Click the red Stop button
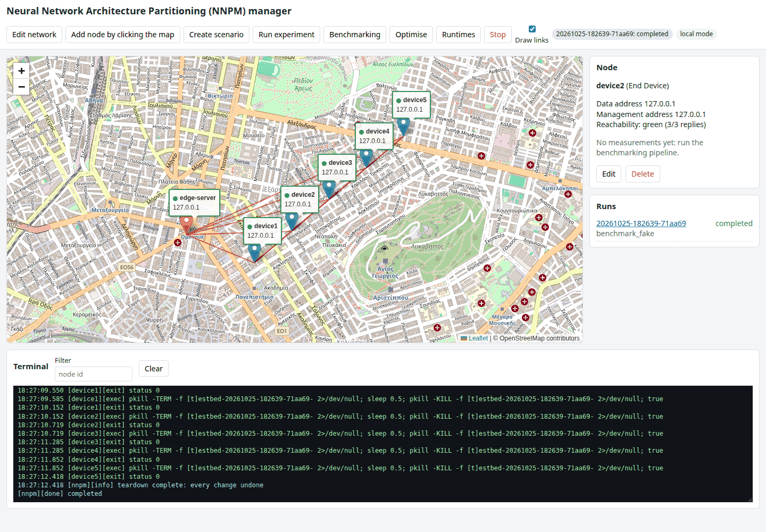The height and width of the screenshot is (532, 766). (x=498, y=35)
